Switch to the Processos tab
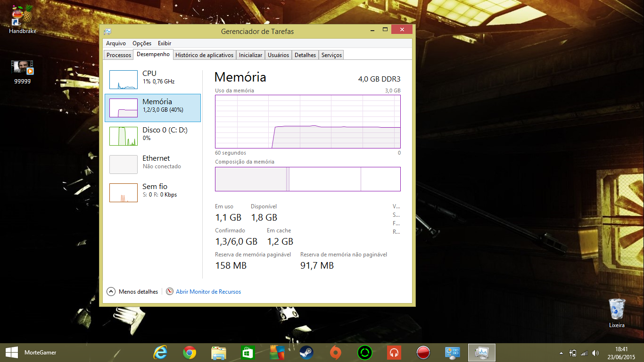The width and height of the screenshot is (644, 362). tap(119, 55)
